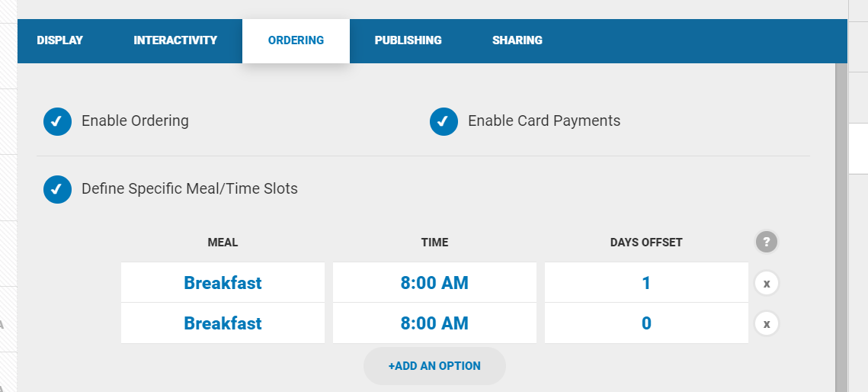
Task: Edit the days offset value of 1
Action: (646, 283)
